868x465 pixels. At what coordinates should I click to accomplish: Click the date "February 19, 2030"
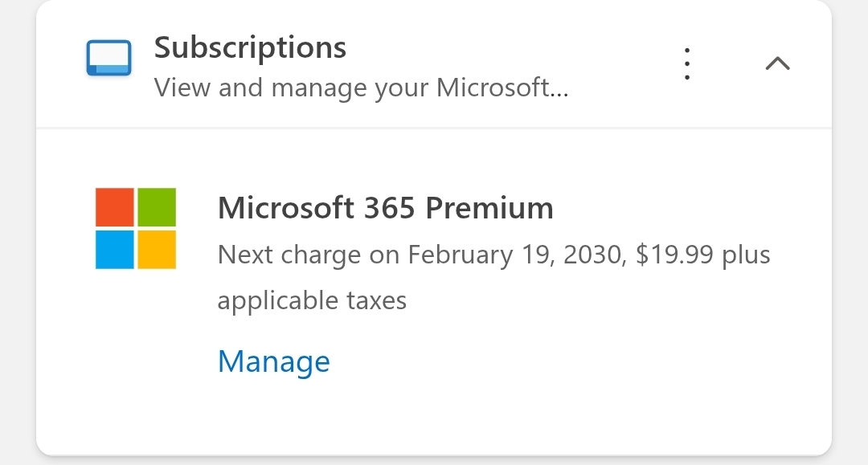point(514,255)
